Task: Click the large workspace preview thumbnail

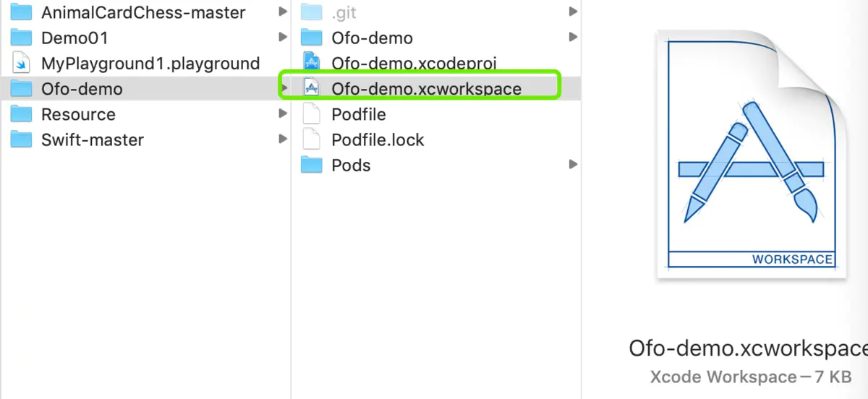Action: 752,155
